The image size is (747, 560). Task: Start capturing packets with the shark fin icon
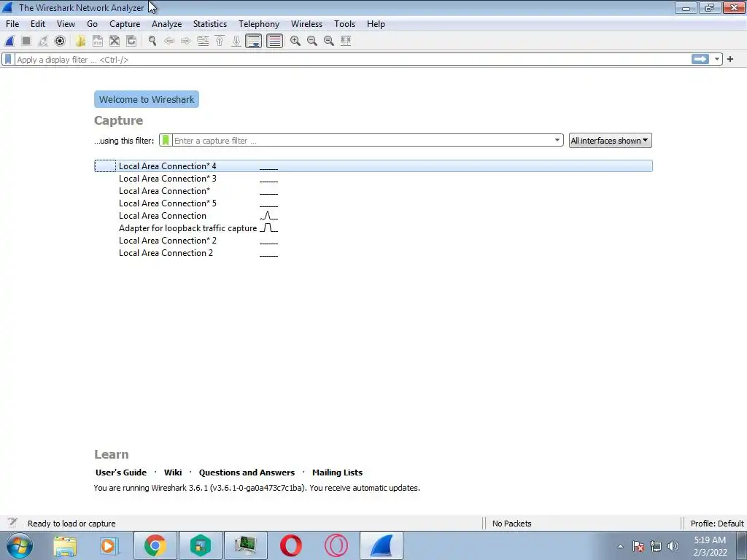(x=9, y=41)
